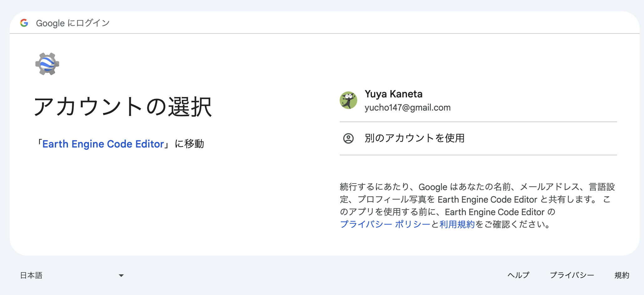Image resolution: width=644 pixels, height=295 pixels.
Task: Choose 別のアカウントを使用 option
Action: point(478,138)
